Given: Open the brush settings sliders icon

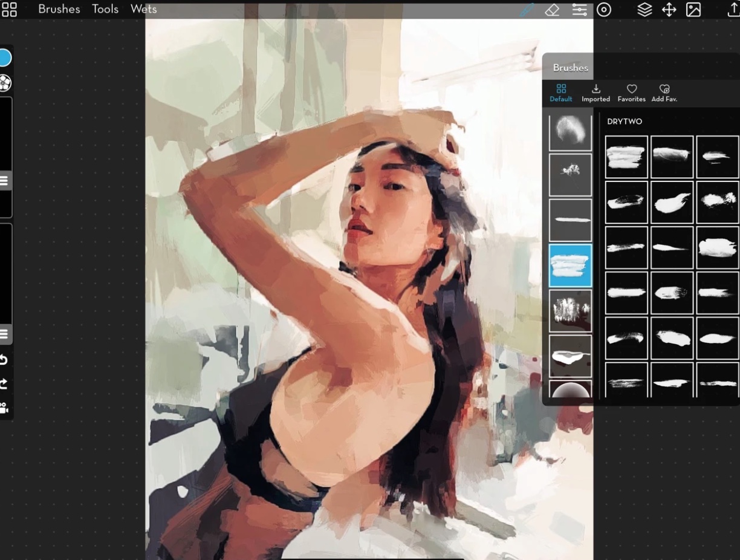Looking at the screenshot, I should tap(579, 10).
